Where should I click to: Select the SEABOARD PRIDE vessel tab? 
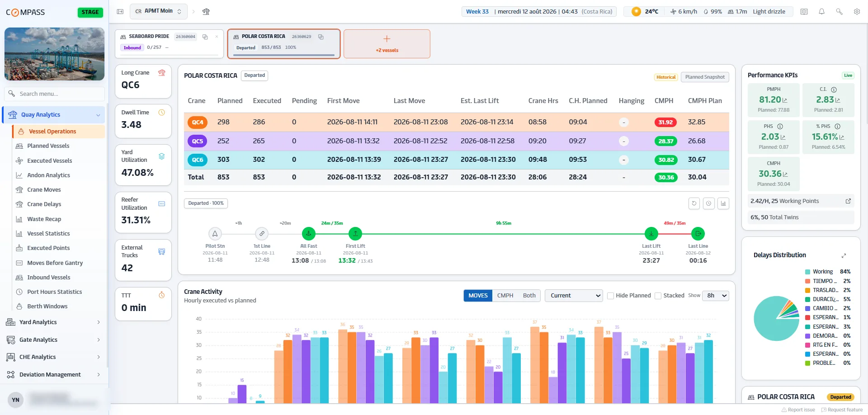[169, 44]
